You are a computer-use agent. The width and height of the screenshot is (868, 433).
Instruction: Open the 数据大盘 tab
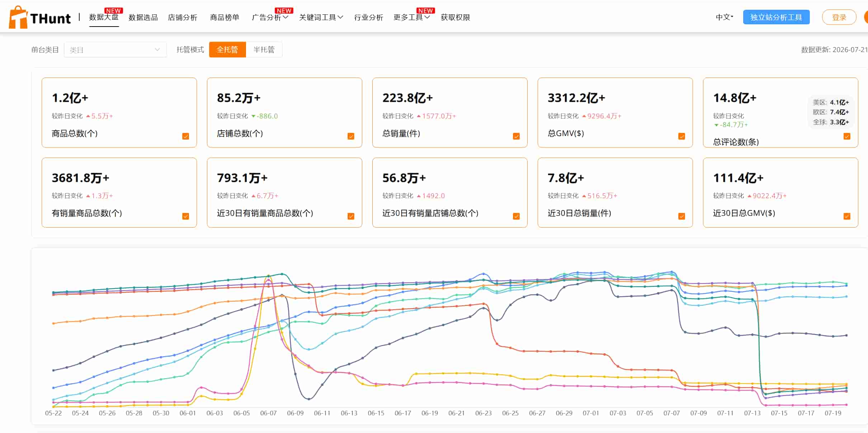(x=104, y=17)
